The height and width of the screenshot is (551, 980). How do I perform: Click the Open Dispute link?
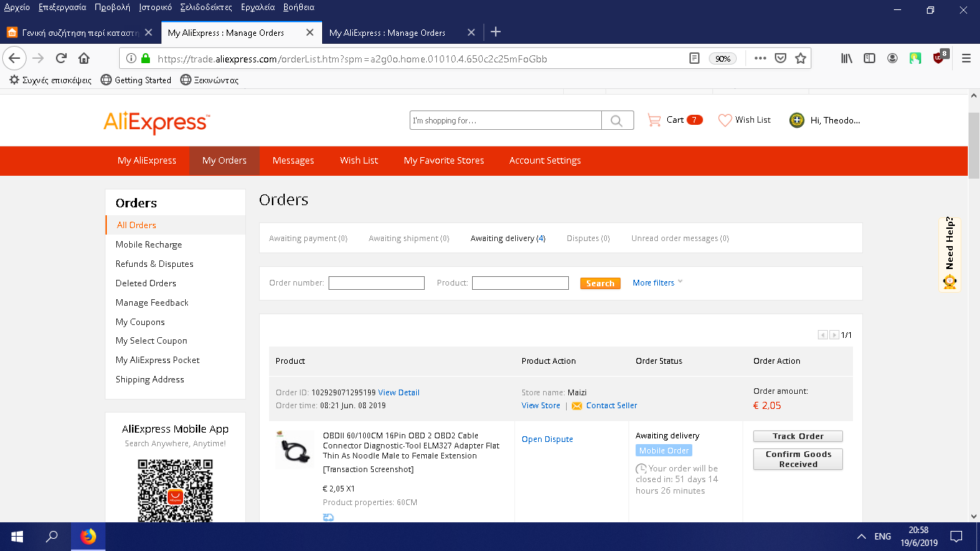[547, 439]
